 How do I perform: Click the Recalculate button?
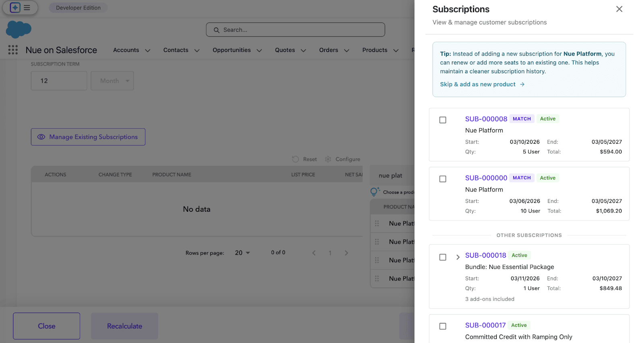(124, 326)
